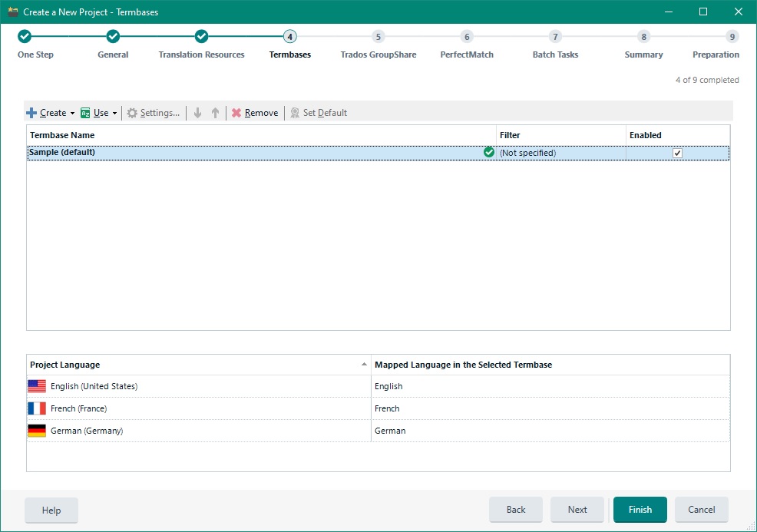Expand the Create dropdown arrow

[x=72, y=114]
